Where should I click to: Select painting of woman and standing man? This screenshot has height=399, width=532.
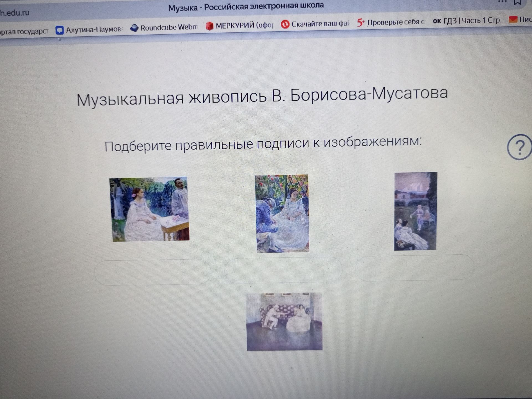149,209
